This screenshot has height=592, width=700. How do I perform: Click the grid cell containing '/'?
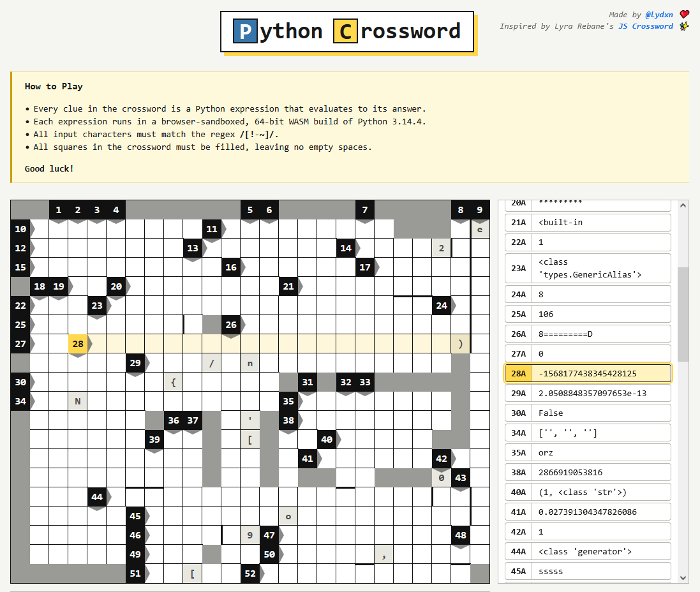tap(212, 364)
